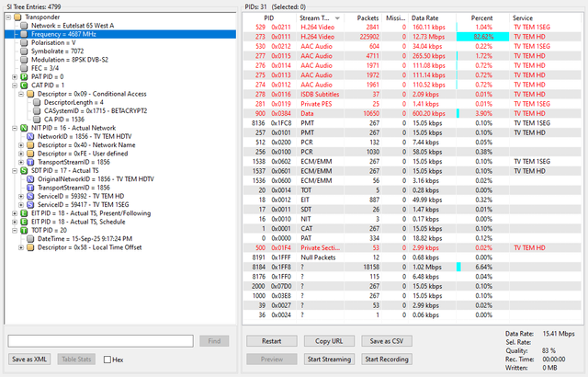Click the gray icon beside FEC = 3/4
Image resolution: width=588 pixels, height=377 pixels.
(24, 68)
